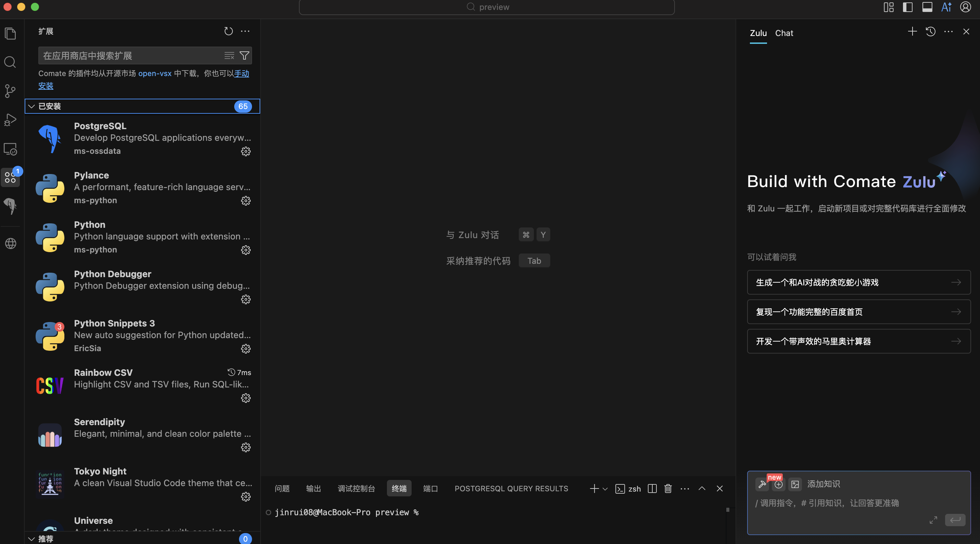Open the Remote Explorer view

(10, 149)
